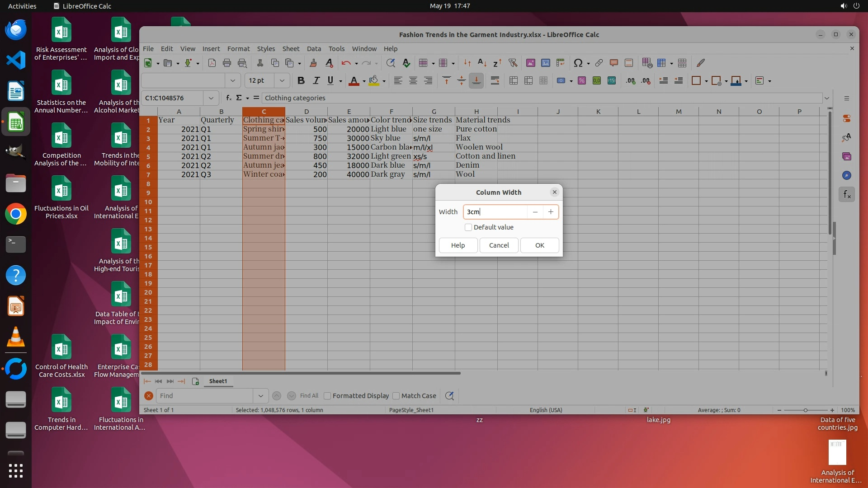Click the Print toolbar icon
The height and width of the screenshot is (488, 868).
coord(227,63)
